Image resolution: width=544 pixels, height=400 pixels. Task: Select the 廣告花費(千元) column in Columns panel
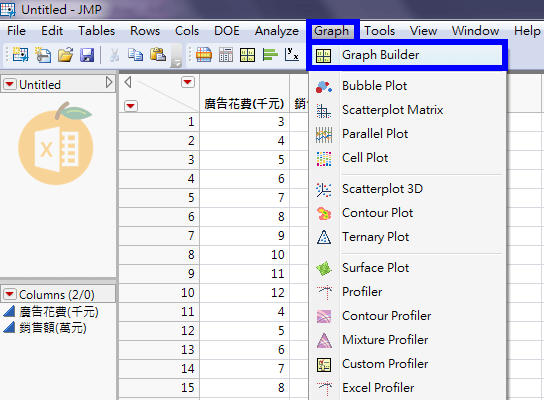click(59, 312)
